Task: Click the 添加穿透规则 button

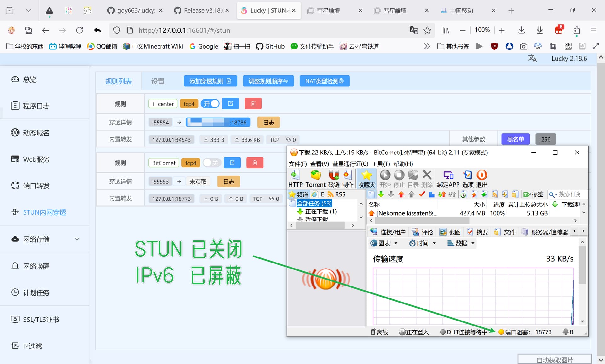Action: pyautogui.click(x=210, y=81)
